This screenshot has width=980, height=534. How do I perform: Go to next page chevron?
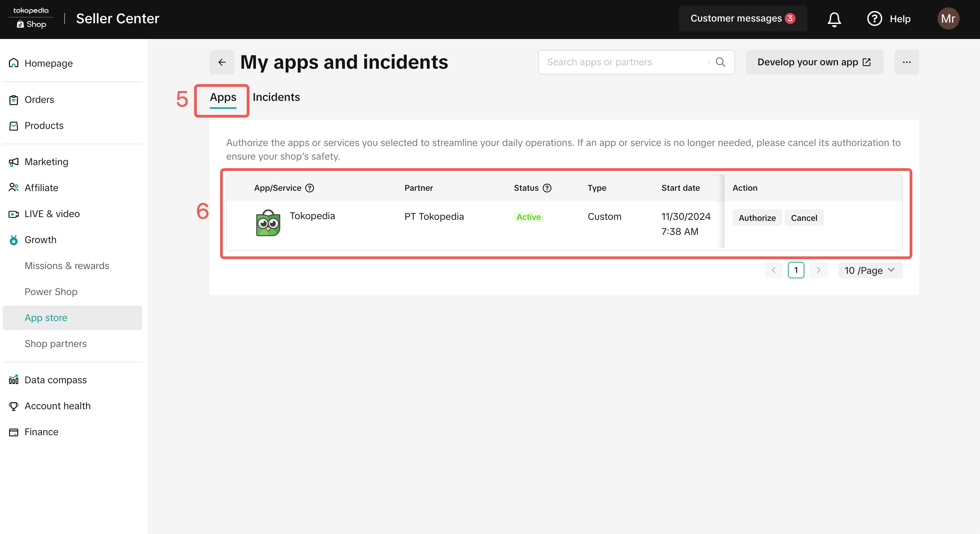818,270
